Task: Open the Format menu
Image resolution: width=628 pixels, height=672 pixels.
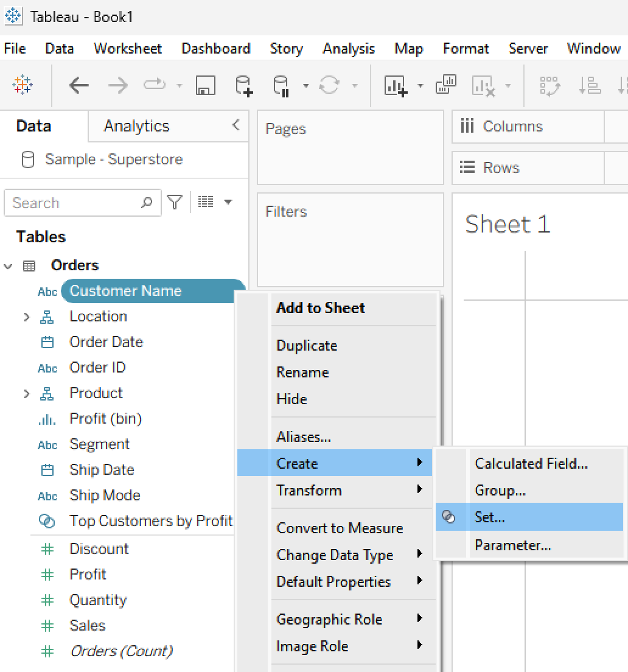Action: (x=466, y=49)
